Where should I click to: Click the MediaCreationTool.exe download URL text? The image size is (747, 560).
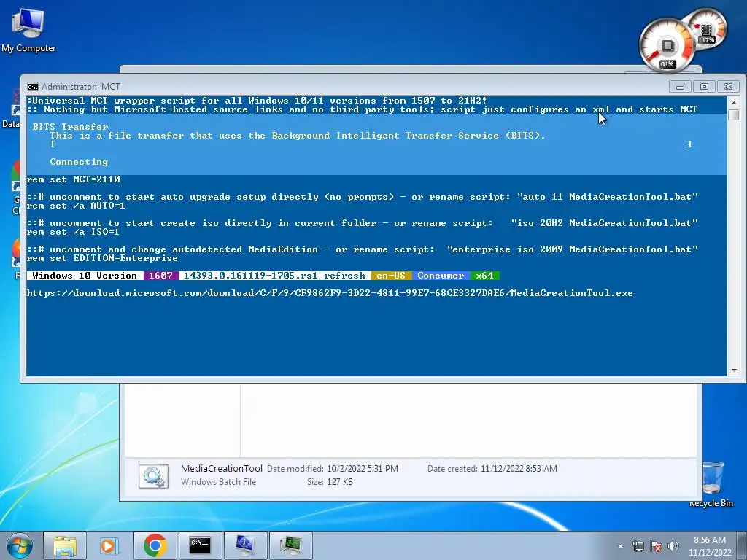point(330,293)
